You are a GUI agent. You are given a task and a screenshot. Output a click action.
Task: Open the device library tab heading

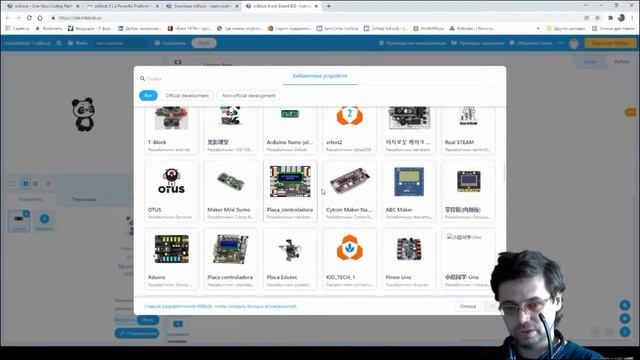point(320,76)
